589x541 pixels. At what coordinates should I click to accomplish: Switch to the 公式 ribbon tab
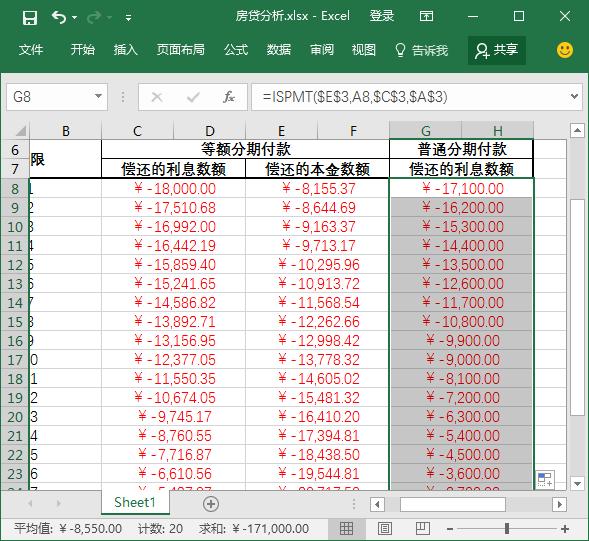[x=236, y=50]
